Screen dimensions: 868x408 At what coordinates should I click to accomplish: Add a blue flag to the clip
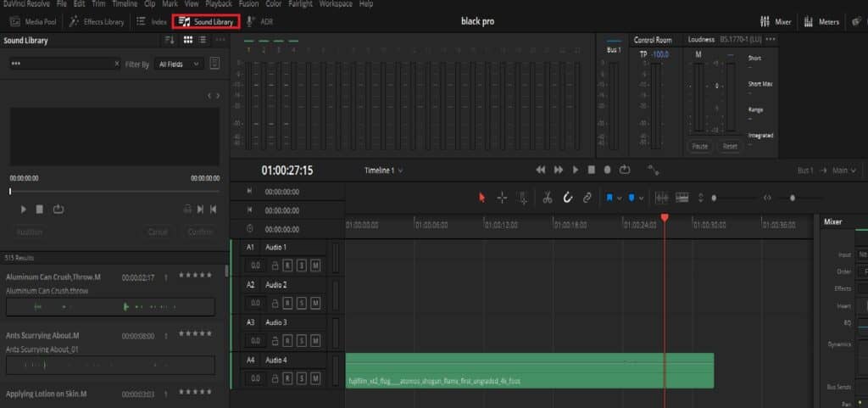pos(609,198)
